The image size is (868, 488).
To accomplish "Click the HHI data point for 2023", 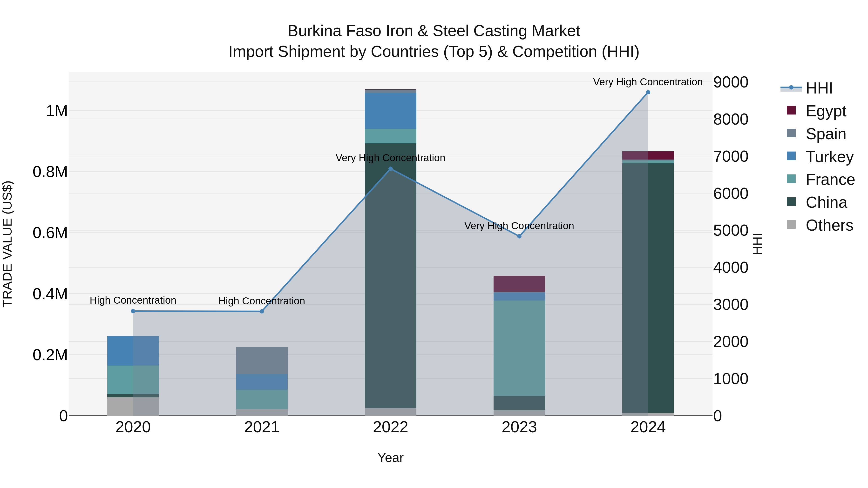I will [519, 236].
